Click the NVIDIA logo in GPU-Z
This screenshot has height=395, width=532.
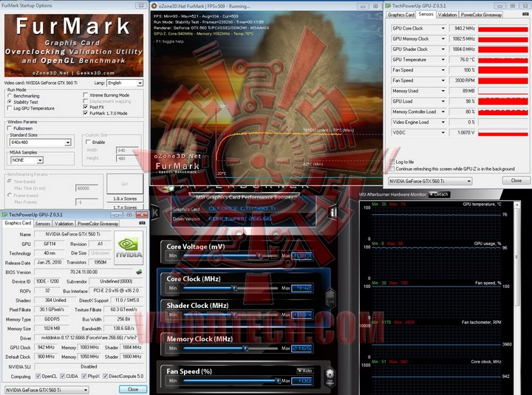pyautogui.click(x=129, y=248)
